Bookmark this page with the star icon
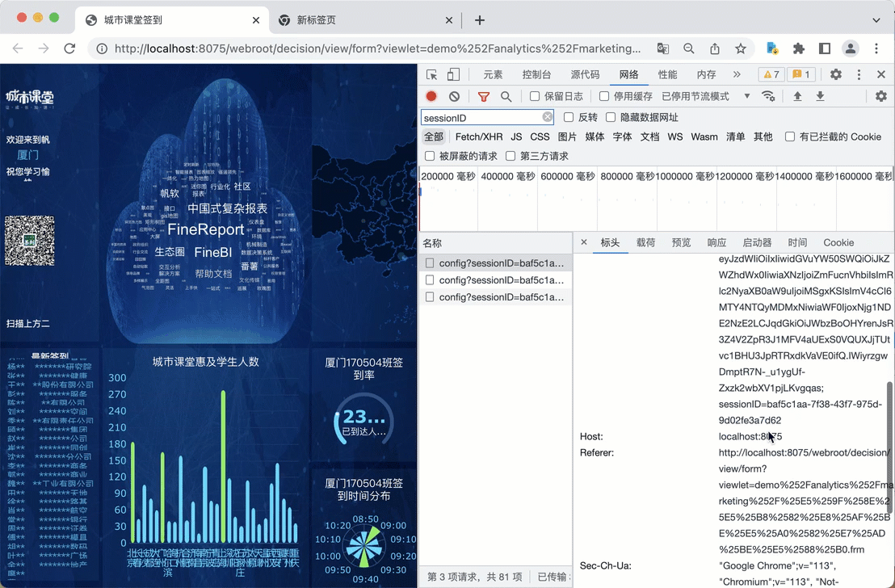The width and height of the screenshot is (895, 588). (x=741, y=48)
